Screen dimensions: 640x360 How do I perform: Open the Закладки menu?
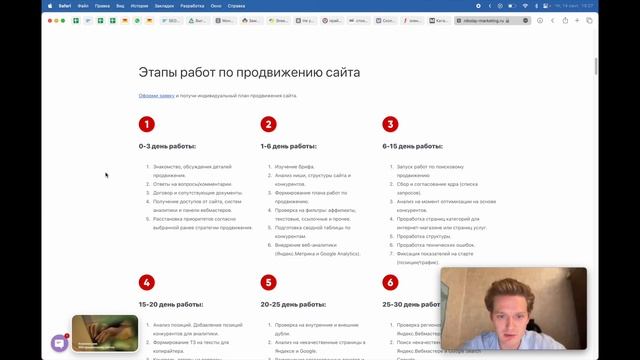click(164, 6)
